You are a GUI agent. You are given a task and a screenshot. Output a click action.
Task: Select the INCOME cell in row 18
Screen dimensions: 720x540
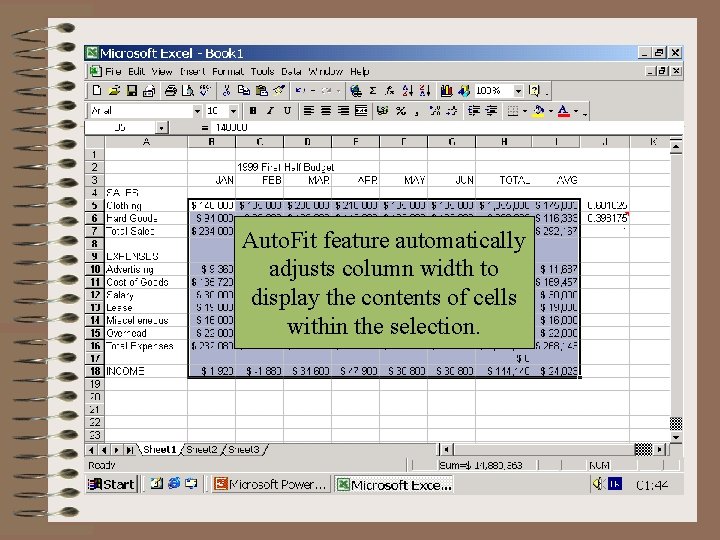(x=146, y=371)
